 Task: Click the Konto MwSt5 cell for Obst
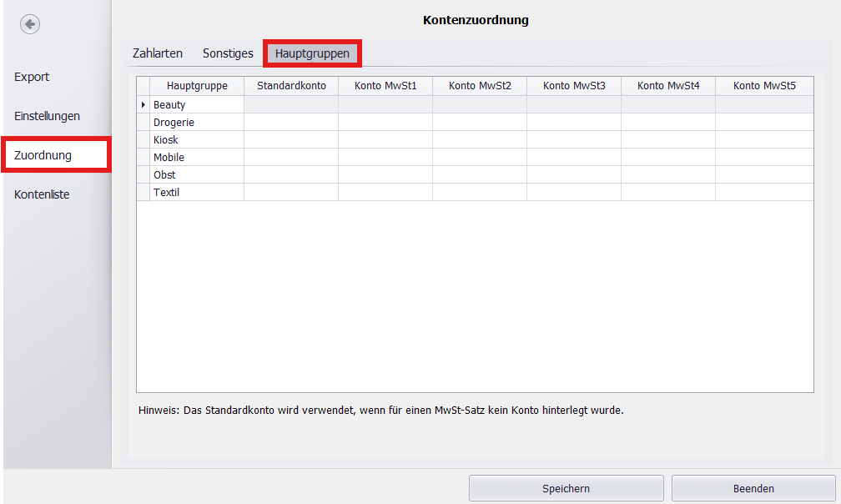(x=763, y=174)
